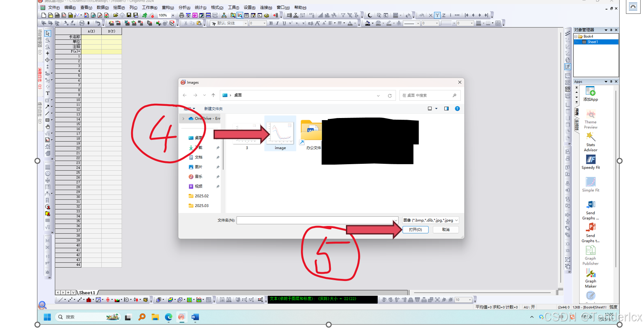644x328 pixels.
Task: Click the Open file folder icon in toolbar
Action: 116,15
